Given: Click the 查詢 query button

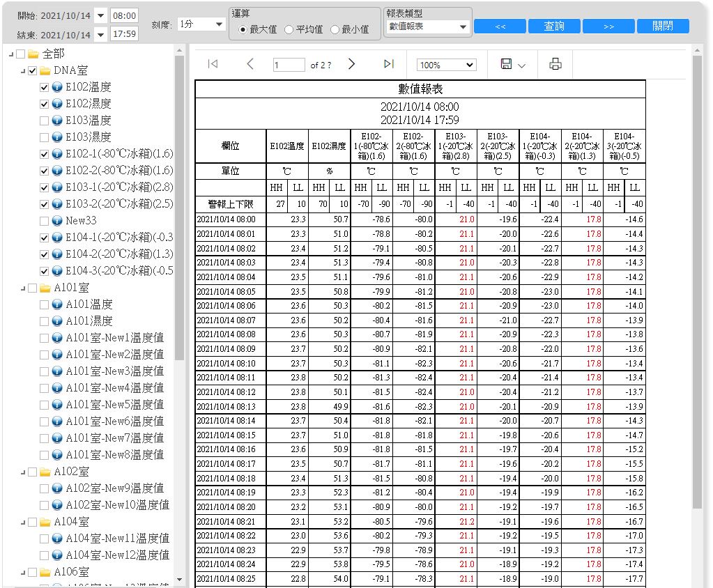Looking at the screenshot, I should click(x=554, y=26).
